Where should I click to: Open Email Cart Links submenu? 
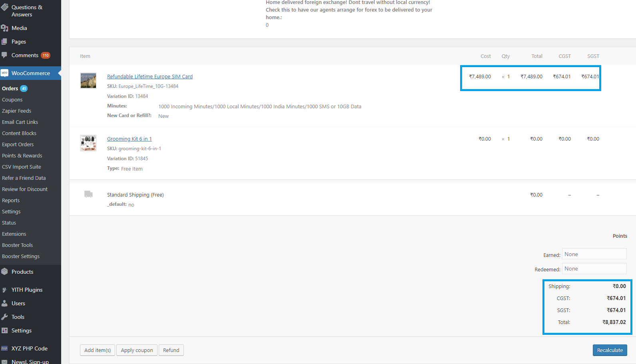[20, 122]
